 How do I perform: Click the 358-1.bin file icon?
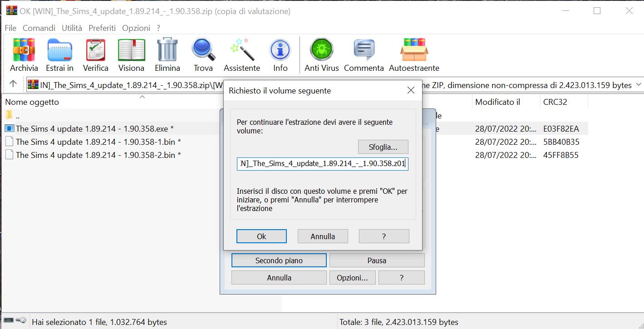point(10,142)
